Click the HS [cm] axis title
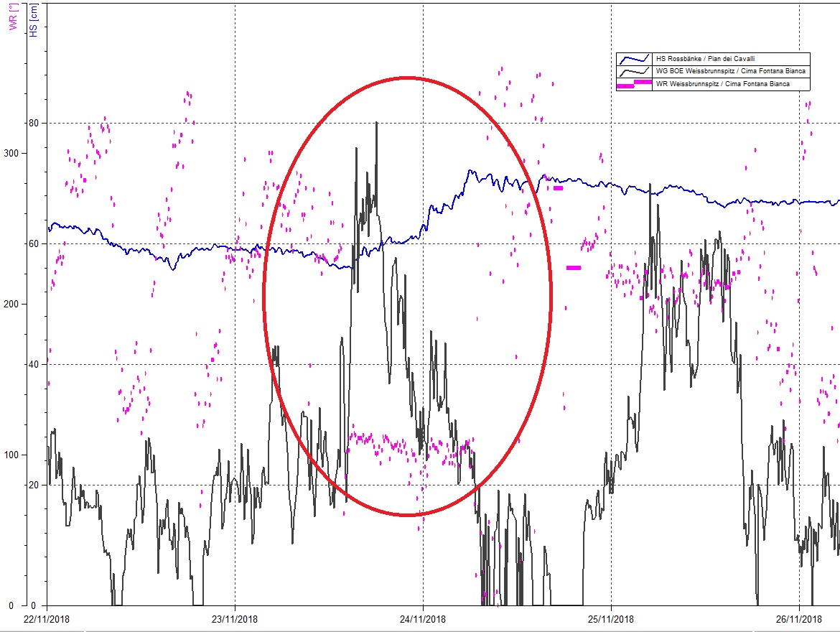 32,19
